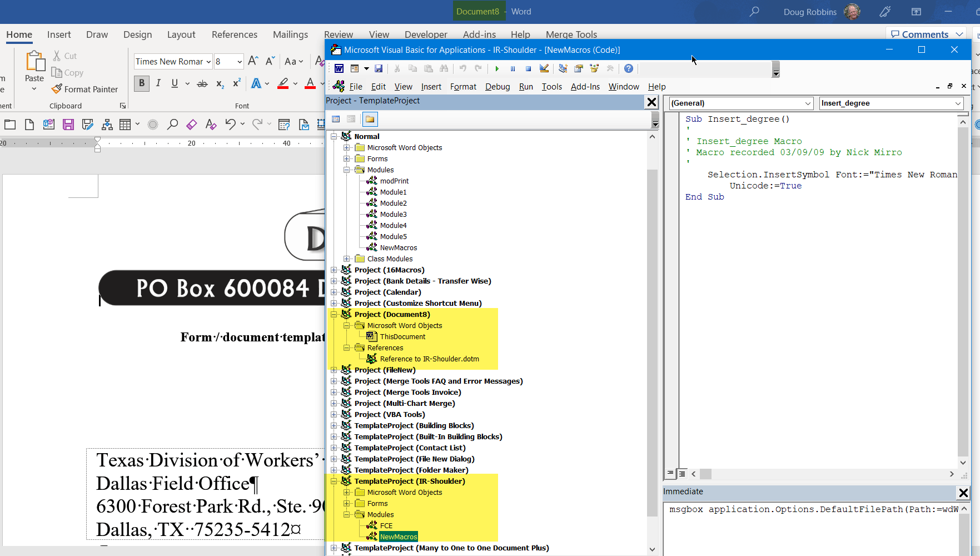
Task: Close the Project Explorer pane
Action: (x=651, y=102)
